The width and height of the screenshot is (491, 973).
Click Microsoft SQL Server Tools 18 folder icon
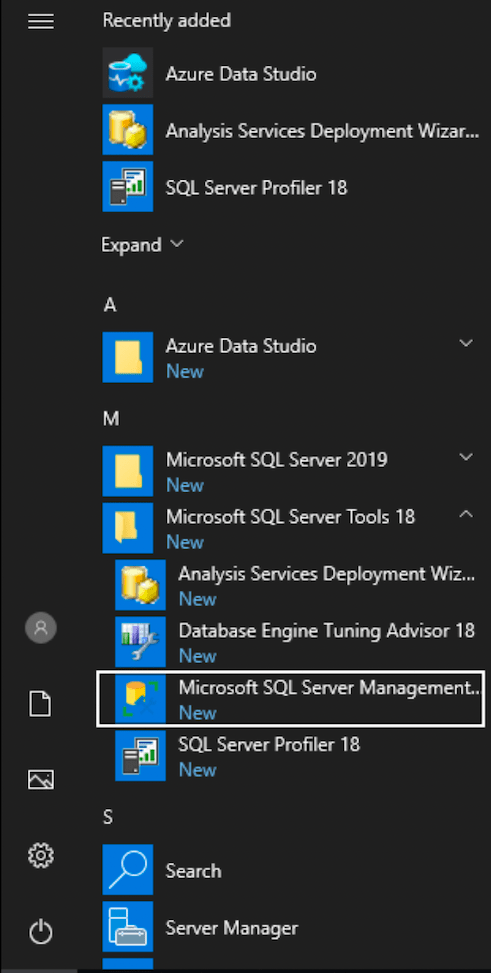pos(128,528)
